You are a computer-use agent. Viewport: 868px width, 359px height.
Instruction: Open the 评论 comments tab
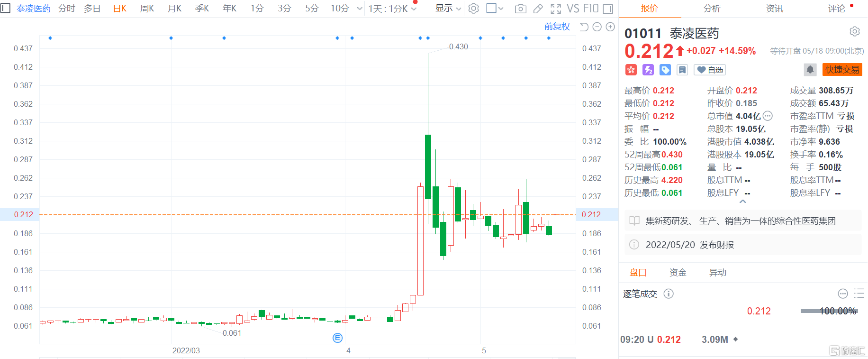tap(837, 9)
